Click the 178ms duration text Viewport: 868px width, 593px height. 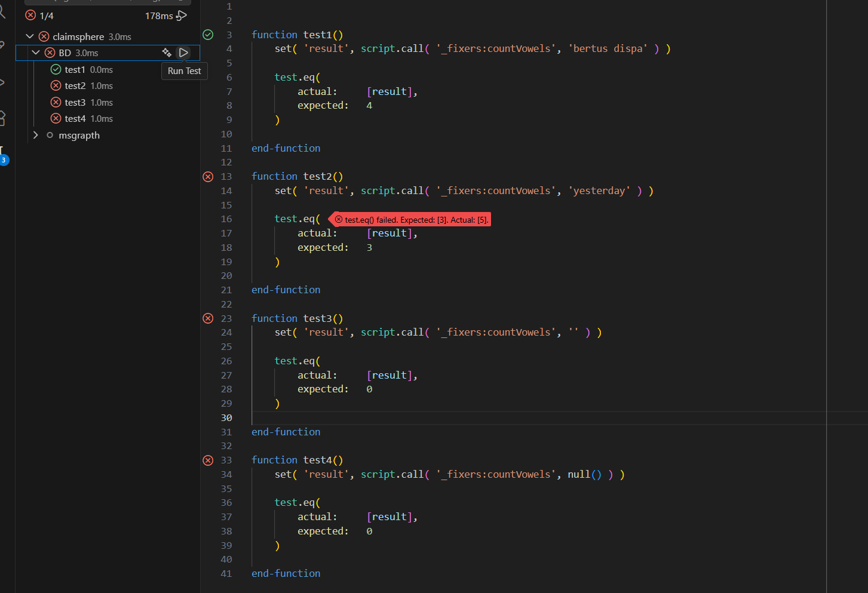159,16
